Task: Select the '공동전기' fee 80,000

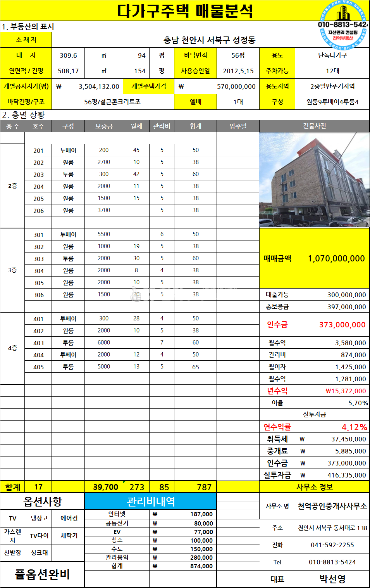Action: pyautogui.click(x=203, y=524)
